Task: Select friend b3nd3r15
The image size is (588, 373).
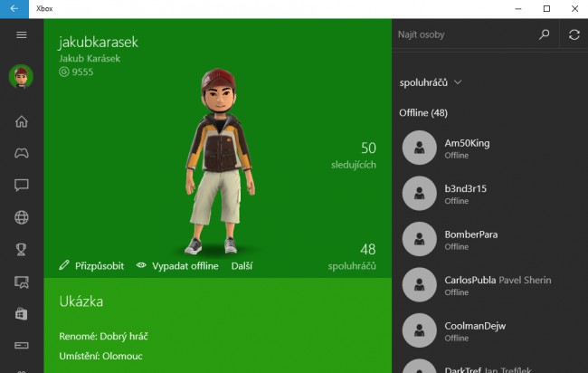Action: 489,194
